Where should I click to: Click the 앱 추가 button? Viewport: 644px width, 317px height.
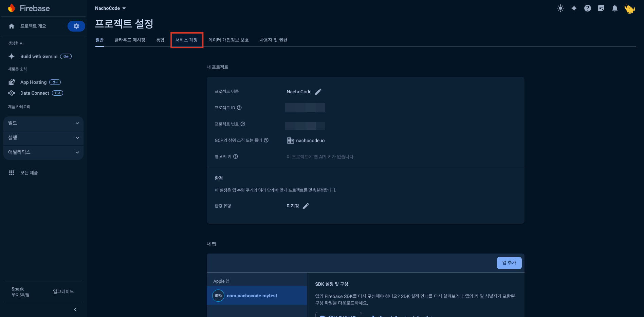509,263
